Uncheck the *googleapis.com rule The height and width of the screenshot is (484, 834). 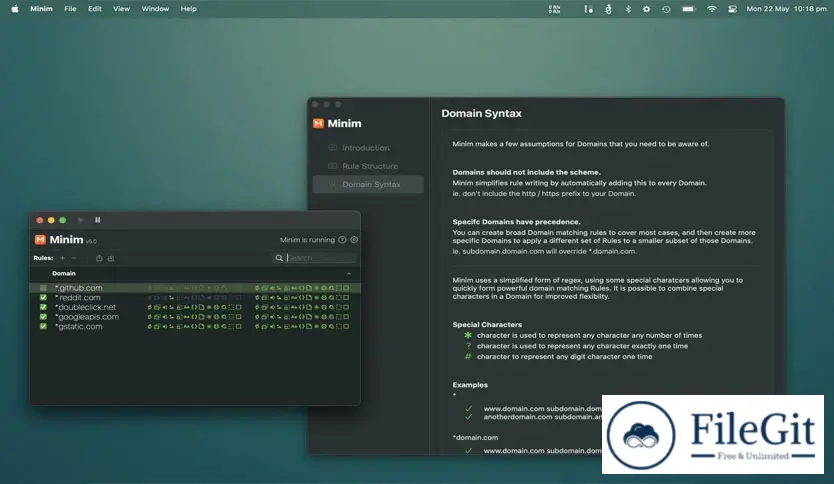point(43,316)
